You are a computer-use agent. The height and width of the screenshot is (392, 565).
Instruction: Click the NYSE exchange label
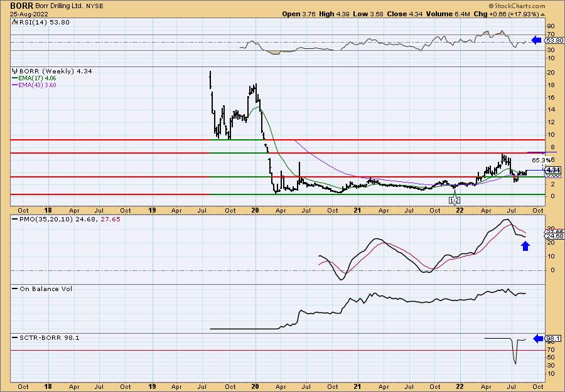tap(94, 6)
